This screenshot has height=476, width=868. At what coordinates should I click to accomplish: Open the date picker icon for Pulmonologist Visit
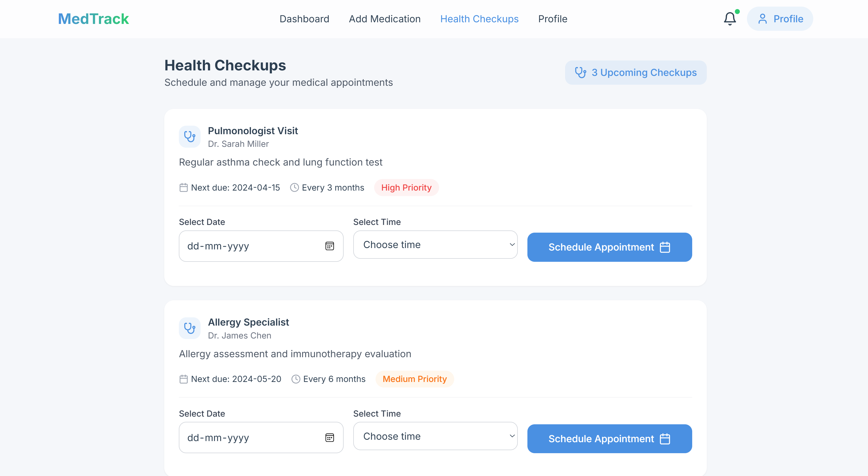330,246
